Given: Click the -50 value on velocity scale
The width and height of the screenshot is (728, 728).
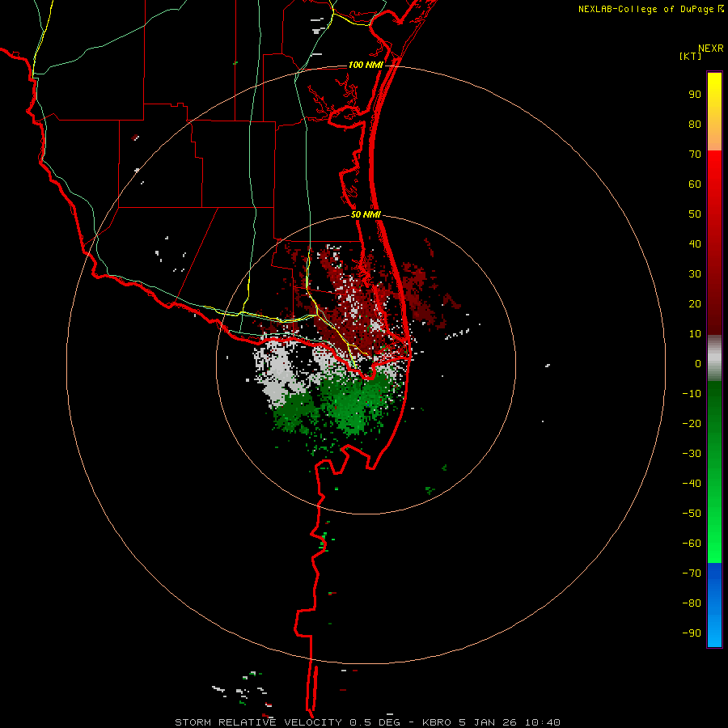Looking at the screenshot, I should pos(692,514).
